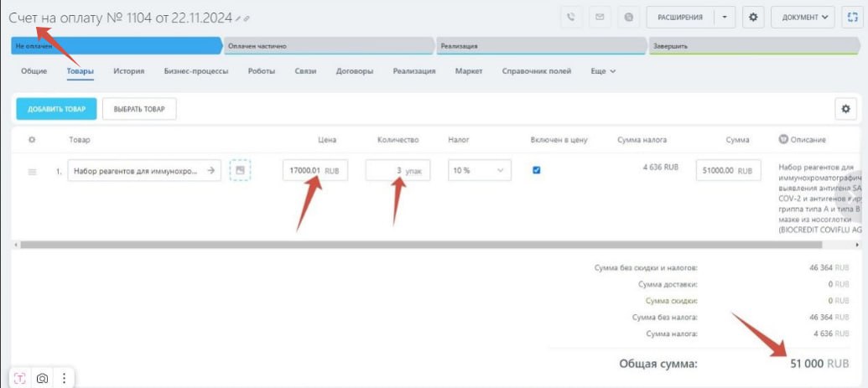
Task: Click the Сумма без скидки и налогов label
Action: click(646, 268)
